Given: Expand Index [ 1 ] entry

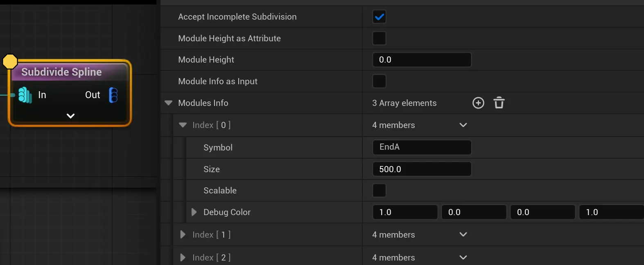Looking at the screenshot, I should (x=183, y=235).
